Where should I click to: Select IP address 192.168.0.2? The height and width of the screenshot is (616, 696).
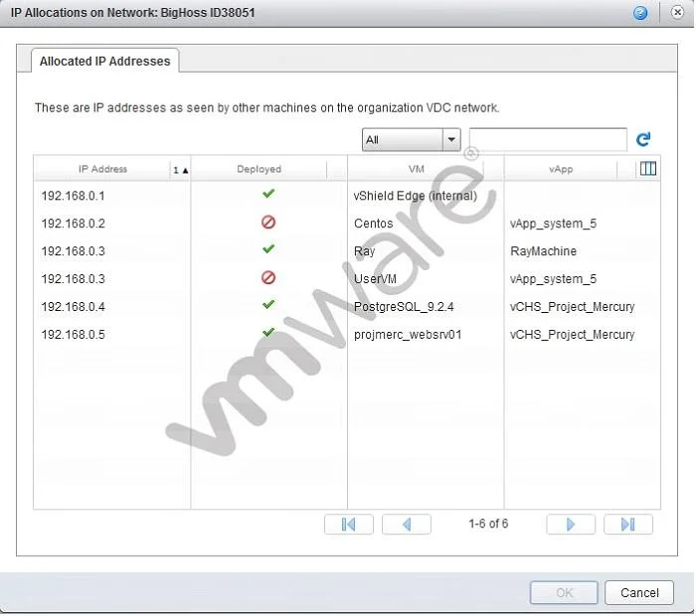pos(74,224)
